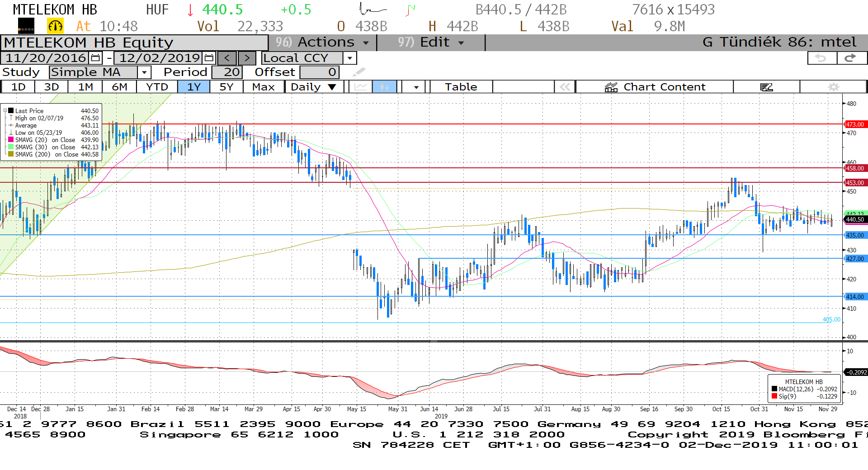Click the 440.50 last price axis label
This screenshot has width=868, height=470.
[855, 219]
